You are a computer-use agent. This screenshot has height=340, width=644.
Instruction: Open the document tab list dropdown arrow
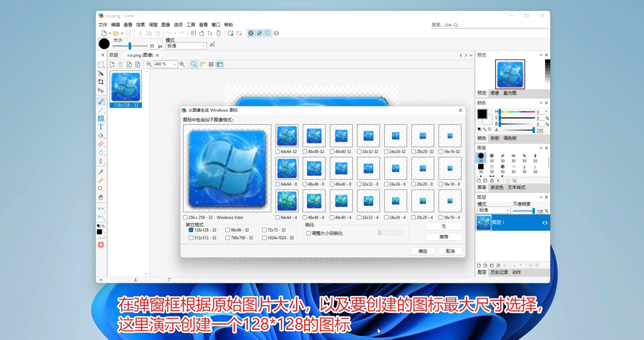471,55
